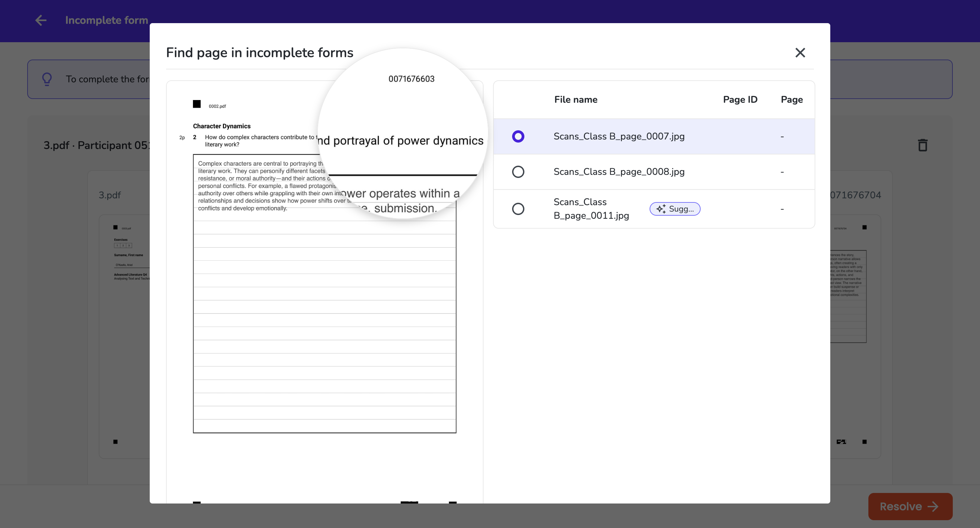980x528 pixels.
Task: Click the Page ID column header
Action: pos(740,99)
